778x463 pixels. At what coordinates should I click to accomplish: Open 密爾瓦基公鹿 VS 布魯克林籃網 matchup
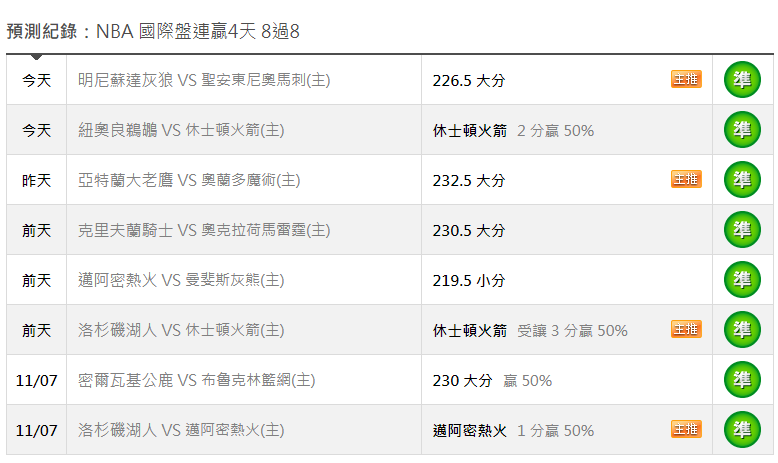[196, 380]
